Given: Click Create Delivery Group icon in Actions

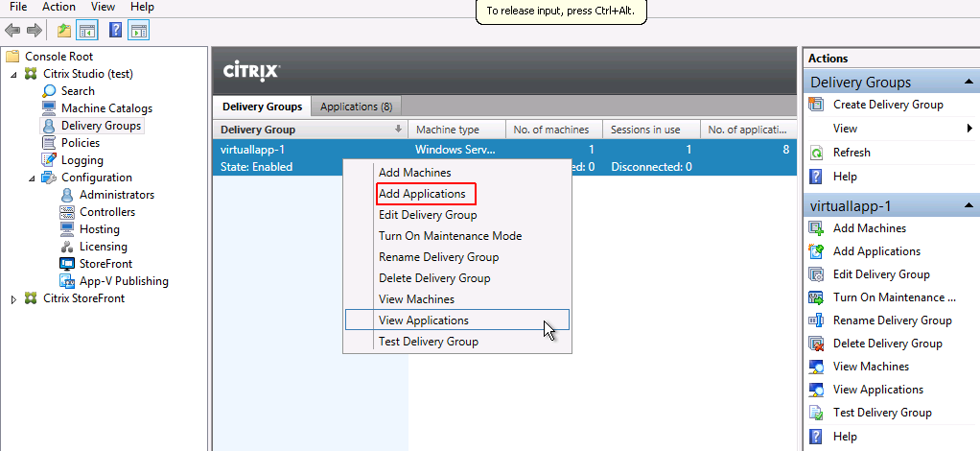Looking at the screenshot, I should click(816, 105).
